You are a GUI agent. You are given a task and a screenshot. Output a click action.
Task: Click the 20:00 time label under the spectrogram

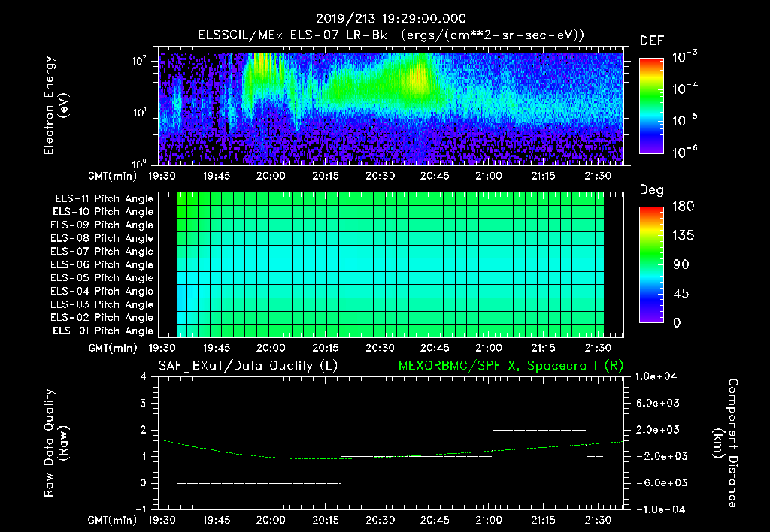tap(271, 176)
